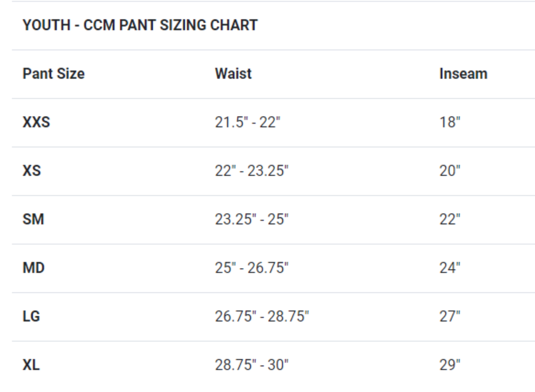Select waist value 23.25" - 25"
The image size is (535, 392).
[x=252, y=219]
